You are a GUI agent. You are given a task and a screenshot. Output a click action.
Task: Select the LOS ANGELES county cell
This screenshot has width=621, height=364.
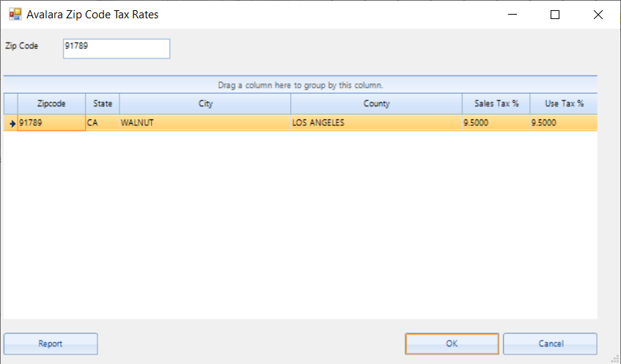pos(377,123)
